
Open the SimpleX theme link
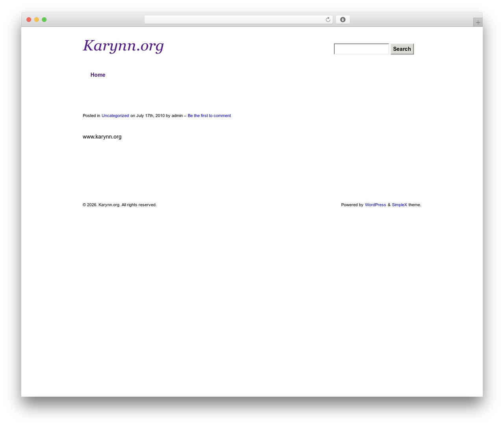tap(399, 205)
